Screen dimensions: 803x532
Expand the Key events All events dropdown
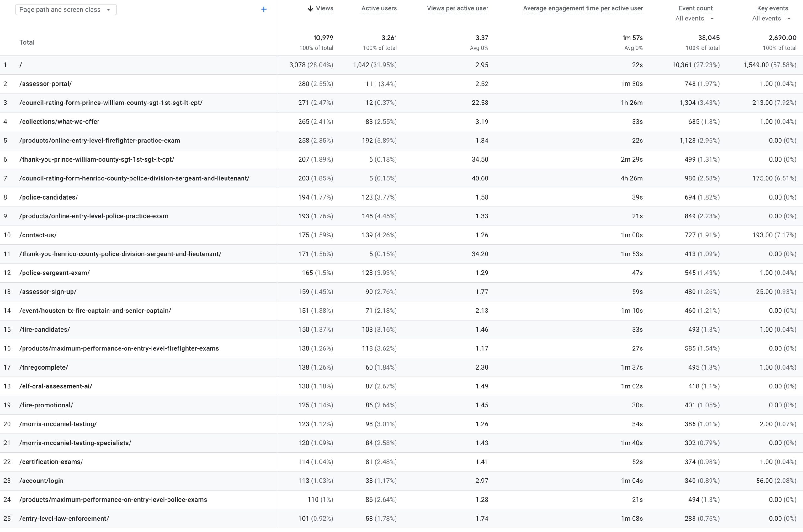pos(771,19)
